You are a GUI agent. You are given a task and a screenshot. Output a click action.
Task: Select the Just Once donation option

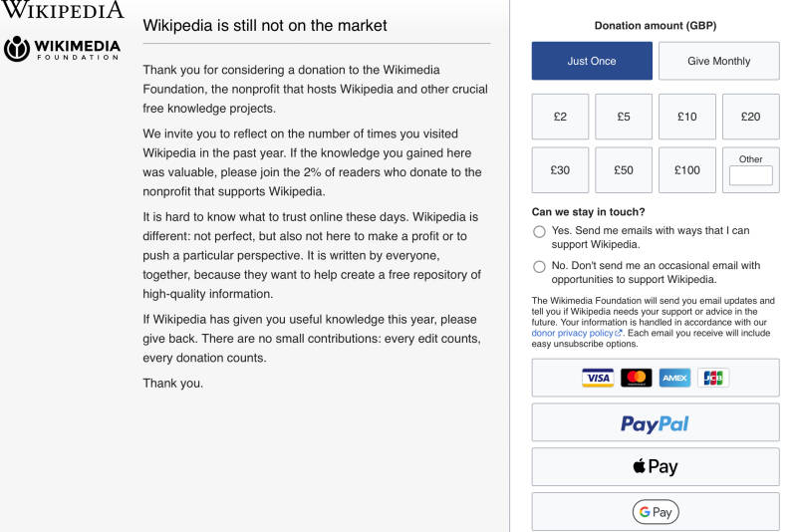click(x=592, y=61)
